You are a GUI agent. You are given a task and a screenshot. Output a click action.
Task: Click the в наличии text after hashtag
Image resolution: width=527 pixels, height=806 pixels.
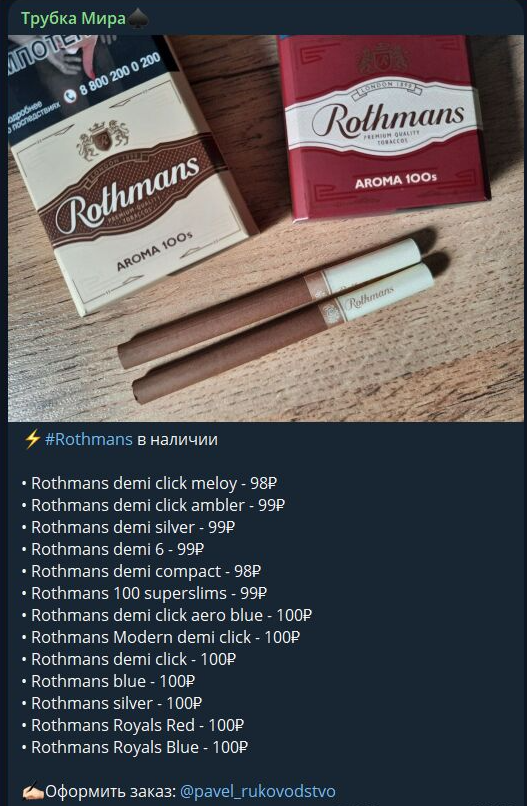pos(177,440)
